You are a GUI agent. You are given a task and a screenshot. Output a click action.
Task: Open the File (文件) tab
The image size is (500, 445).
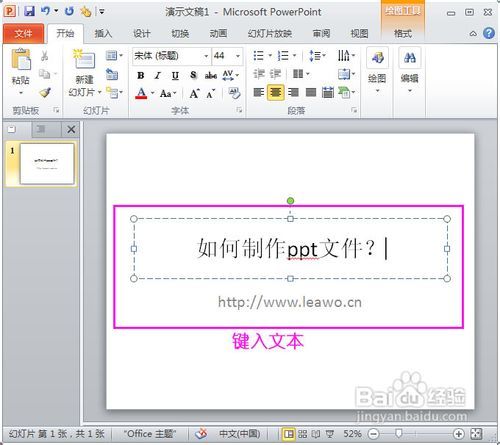[23, 34]
